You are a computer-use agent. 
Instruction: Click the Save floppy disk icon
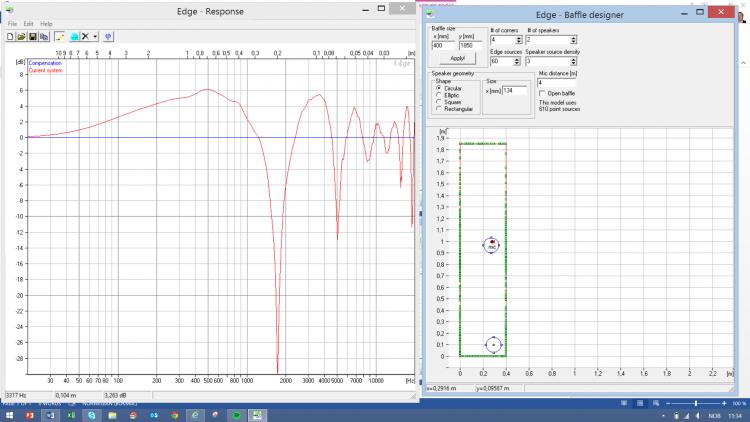click(32, 36)
